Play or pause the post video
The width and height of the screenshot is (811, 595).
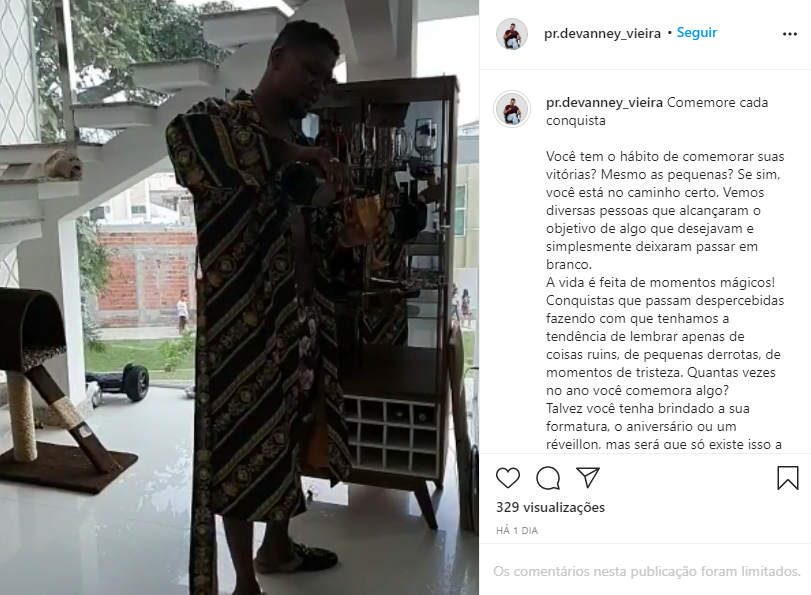239,298
